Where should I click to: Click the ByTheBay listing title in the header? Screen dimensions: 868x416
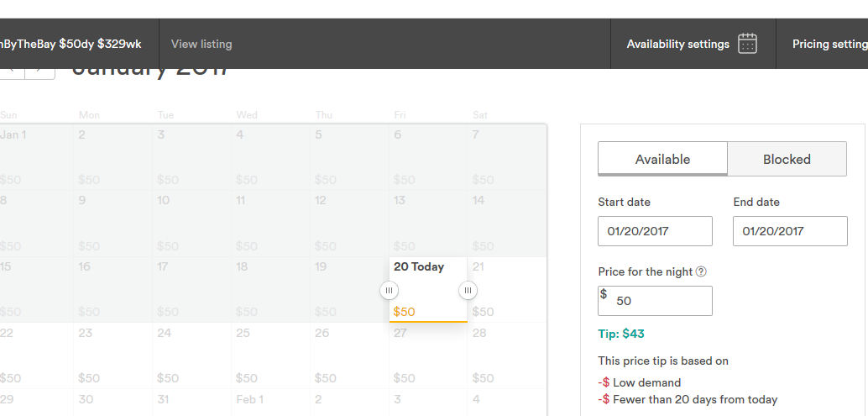(71, 44)
